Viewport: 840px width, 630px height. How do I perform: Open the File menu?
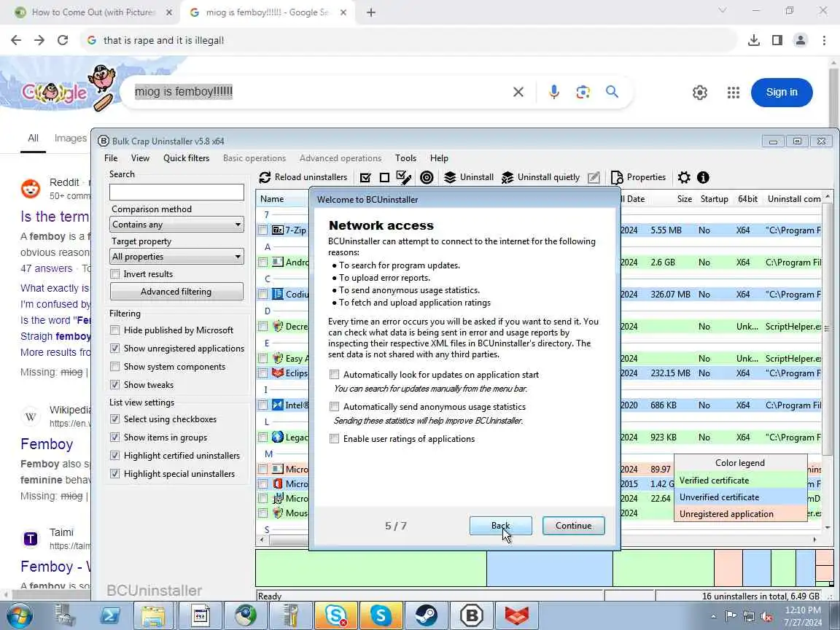coord(111,158)
